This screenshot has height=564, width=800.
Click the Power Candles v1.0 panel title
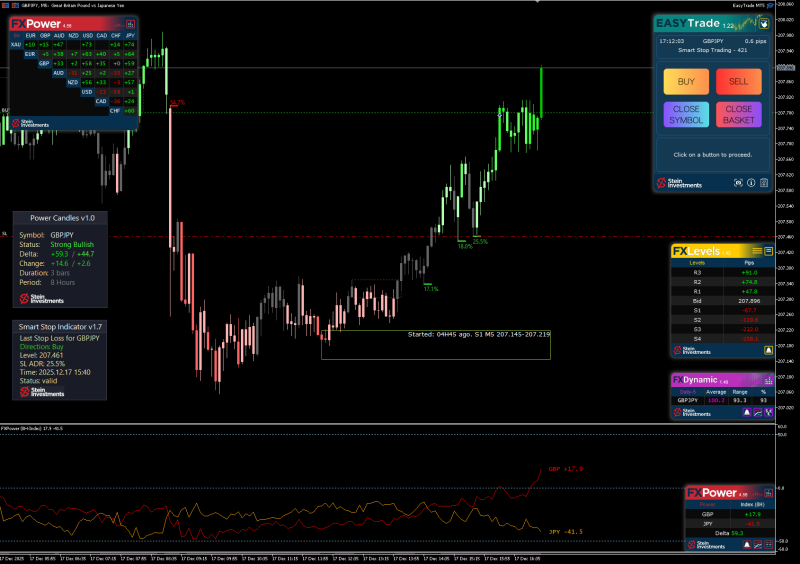tap(62, 218)
